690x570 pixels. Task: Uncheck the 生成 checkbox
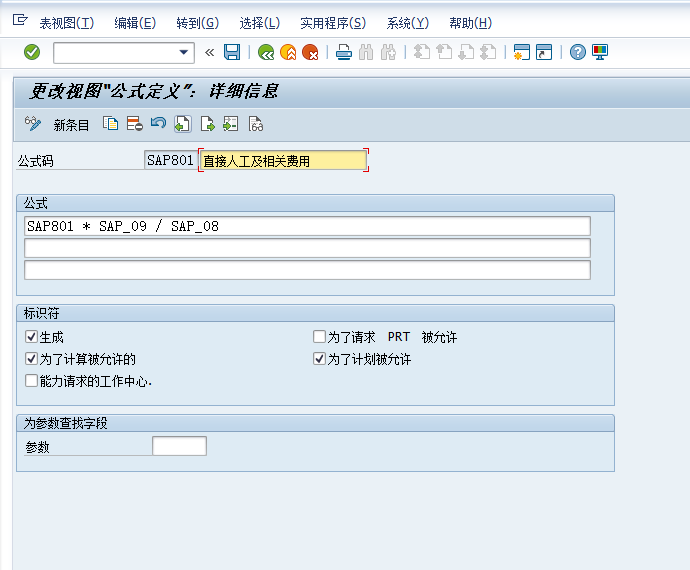[31, 337]
